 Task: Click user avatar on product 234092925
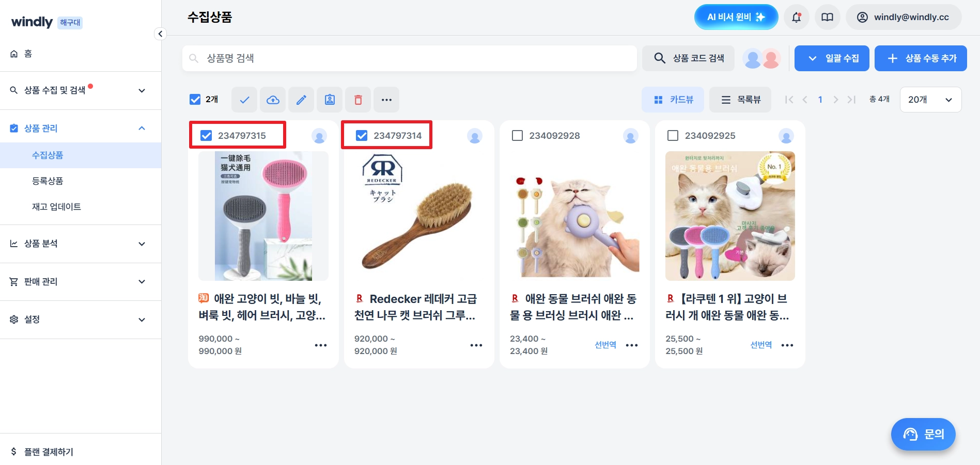(x=786, y=136)
